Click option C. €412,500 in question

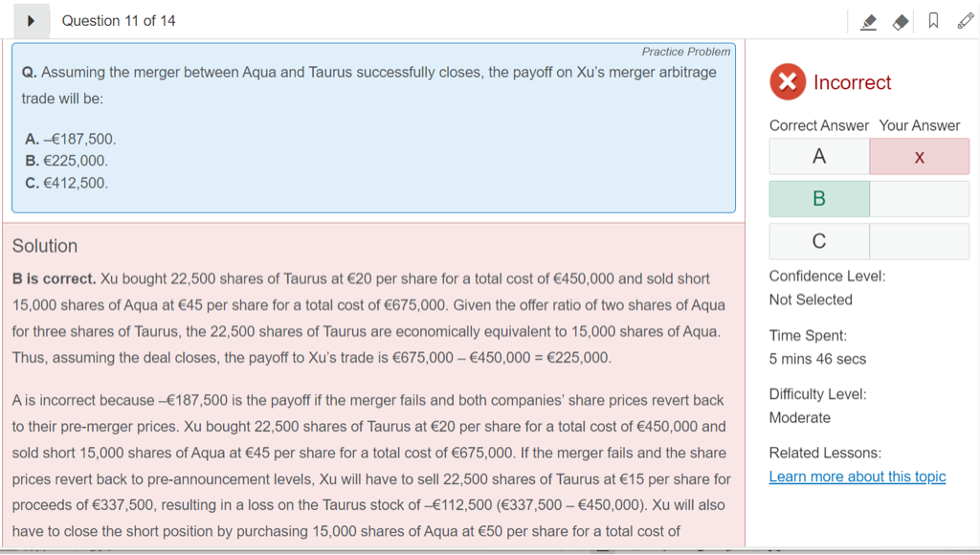(67, 183)
